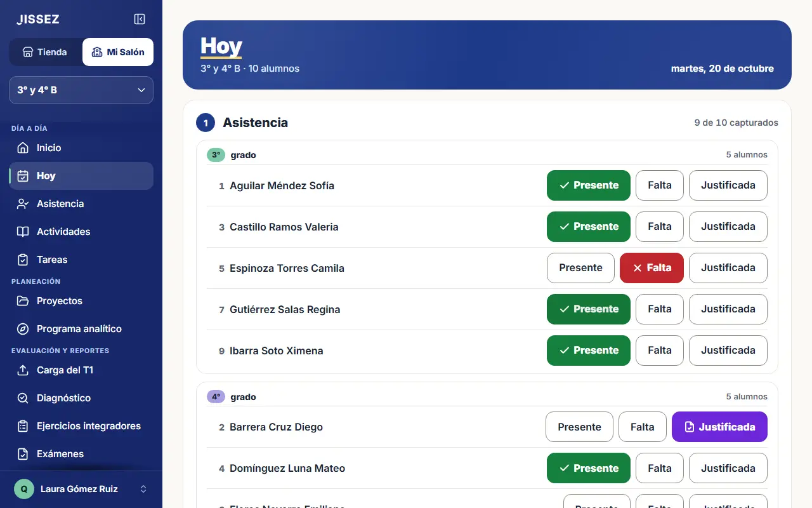Mark Castillo Ramos Valeria as Justificada
The width and height of the screenshot is (812, 508).
click(x=728, y=227)
